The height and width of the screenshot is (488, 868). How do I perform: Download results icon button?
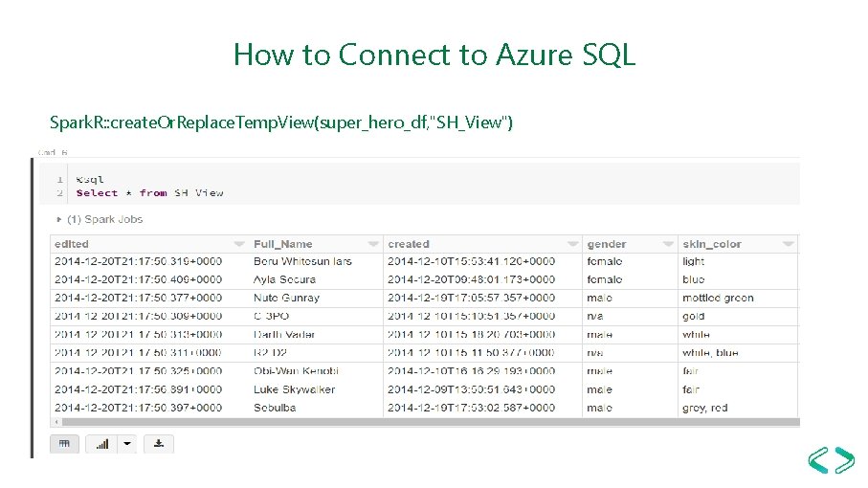[159, 444]
